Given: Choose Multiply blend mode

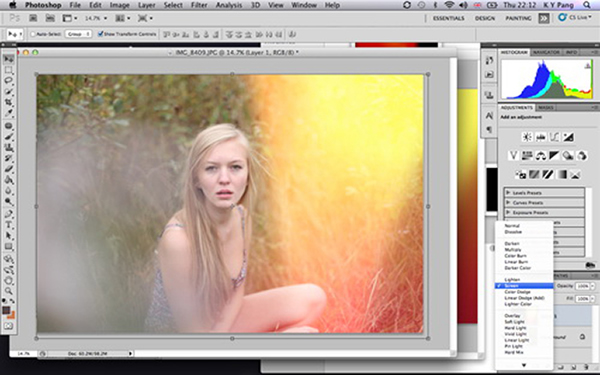Looking at the screenshot, I should (513, 249).
